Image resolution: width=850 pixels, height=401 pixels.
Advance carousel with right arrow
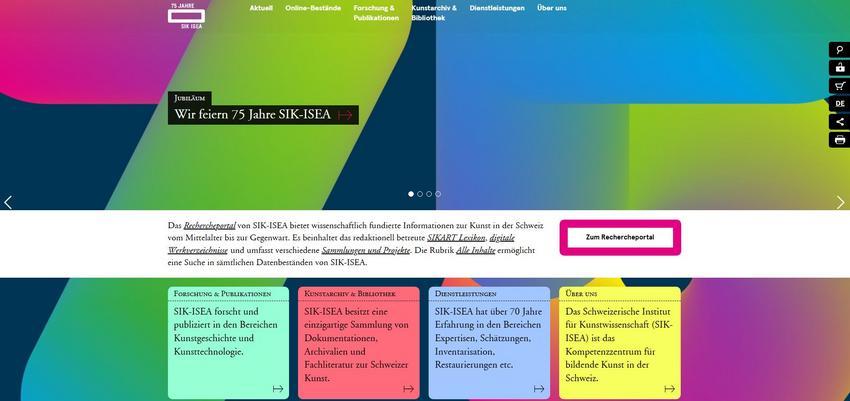click(x=840, y=202)
